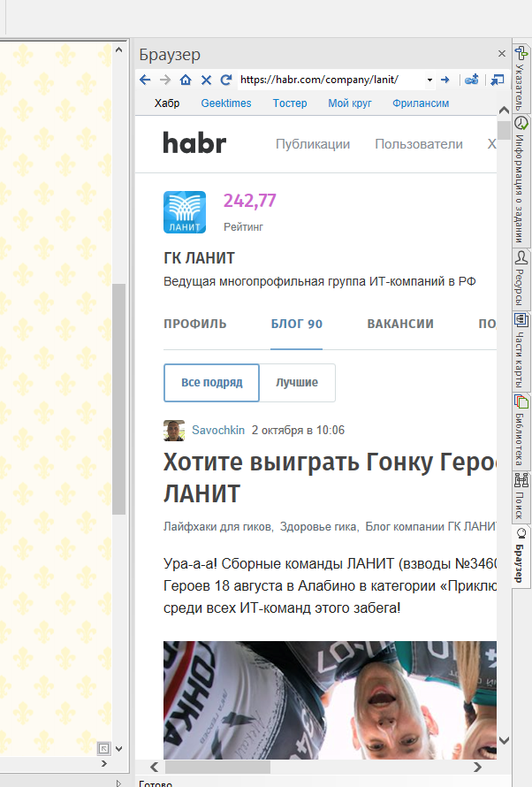Open the browser home page icon
532x787 pixels.
[186, 80]
